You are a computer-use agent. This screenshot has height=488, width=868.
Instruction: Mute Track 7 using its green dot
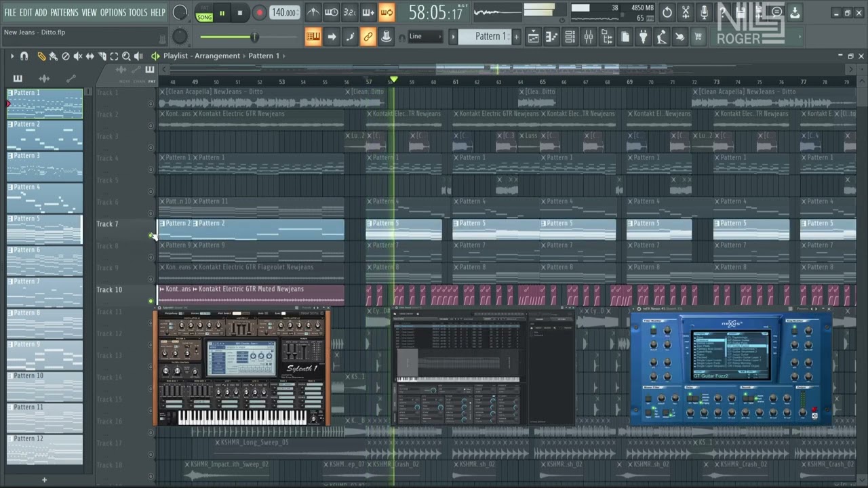tap(151, 235)
